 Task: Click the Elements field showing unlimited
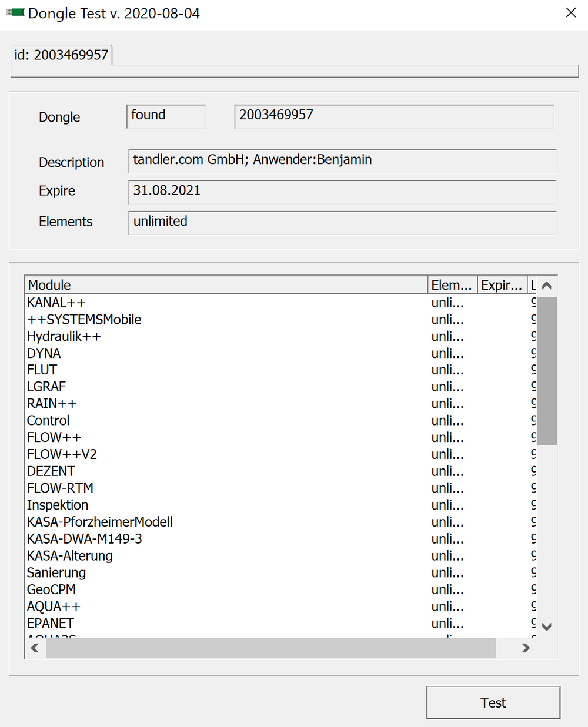click(x=342, y=223)
